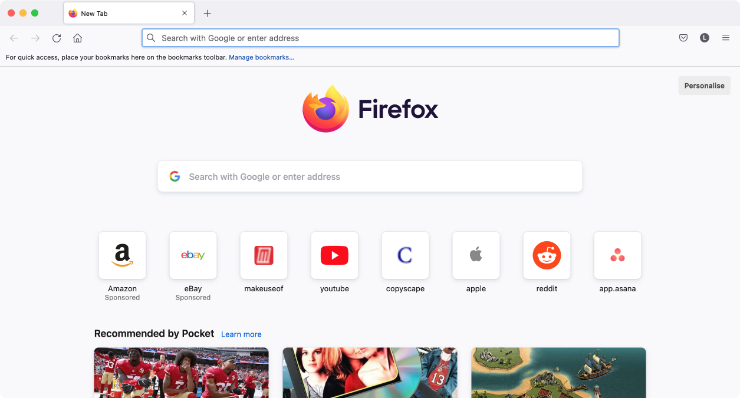
Task: Click the Pocket Learn more link
Action: tap(241, 334)
